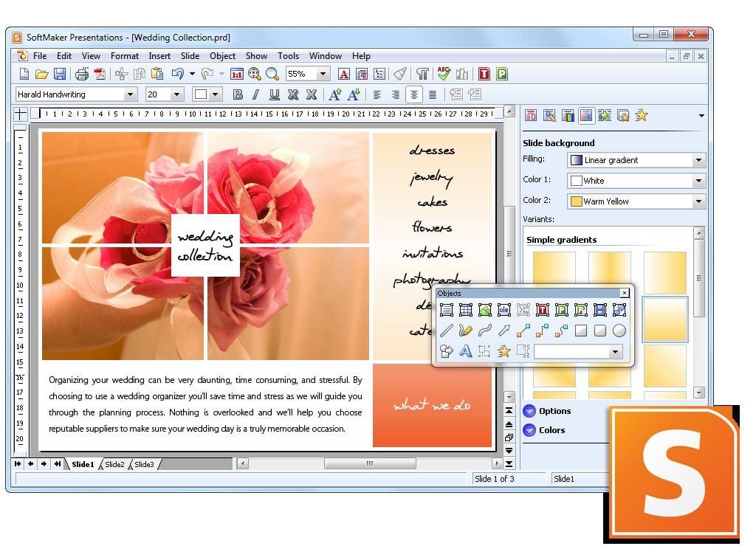Align text left
The image size is (756, 546).
click(377, 95)
